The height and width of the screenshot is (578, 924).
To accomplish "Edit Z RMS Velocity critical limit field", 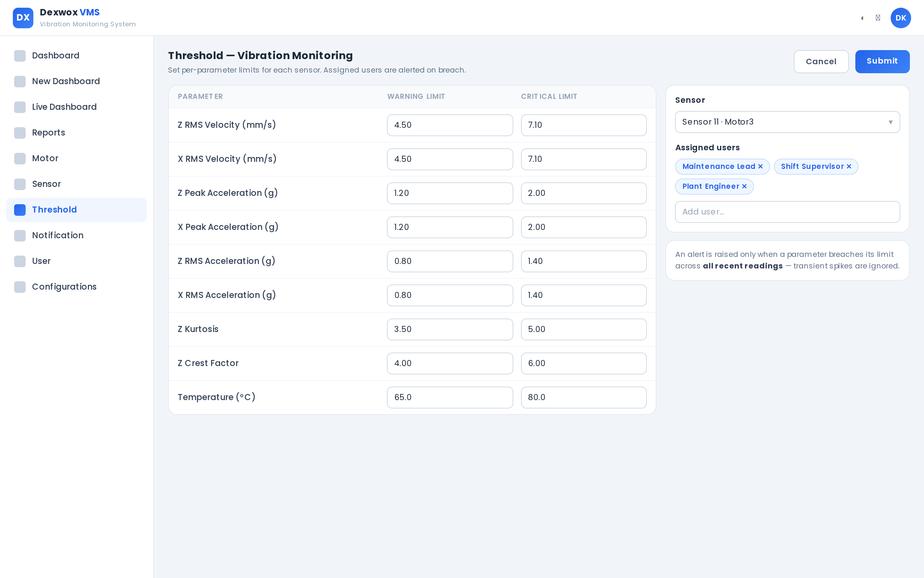I will 583,125.
